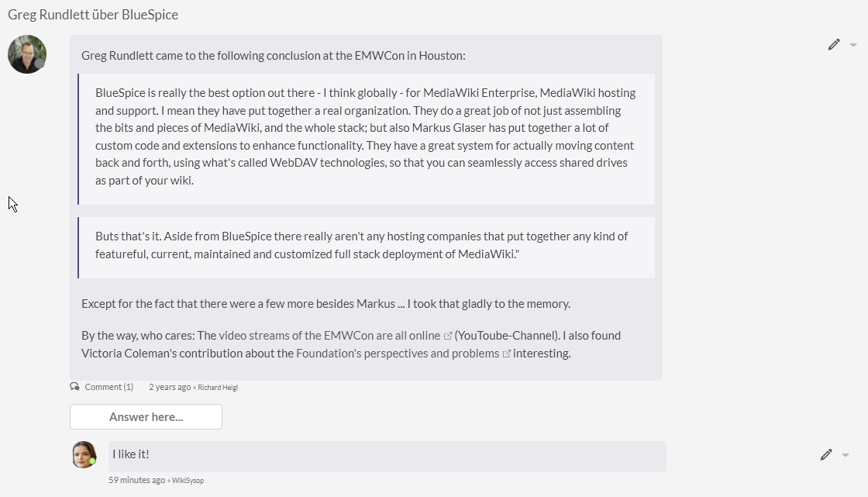This screenshot has width=868, height=497.
Task: Click the "I like it!" comment text
Action: (130, 454)
